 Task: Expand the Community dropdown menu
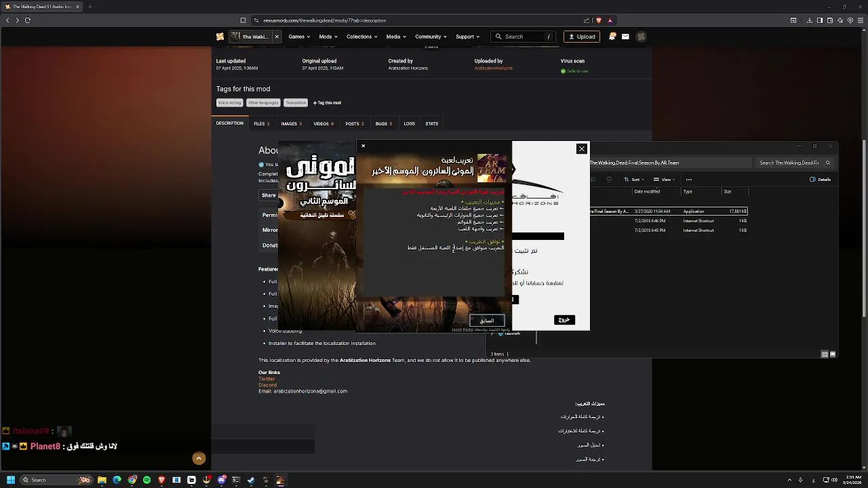(431, 37)
